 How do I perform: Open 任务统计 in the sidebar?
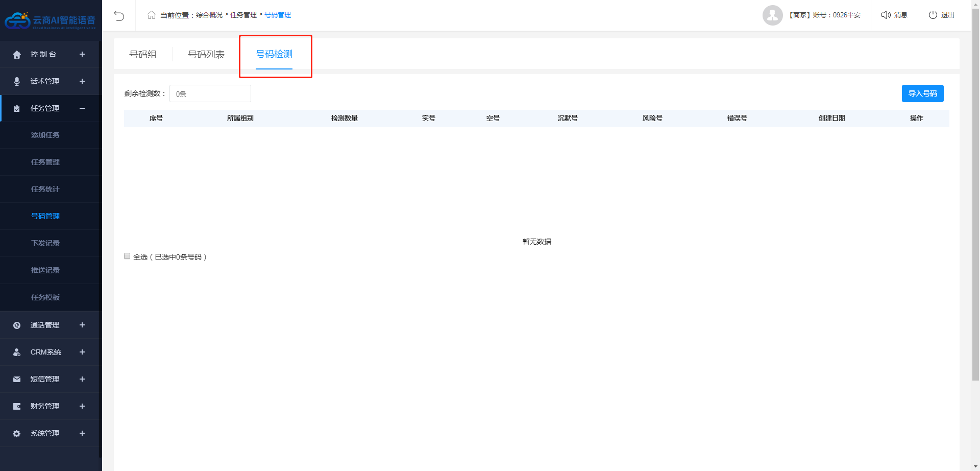click(x=45, y=189)
